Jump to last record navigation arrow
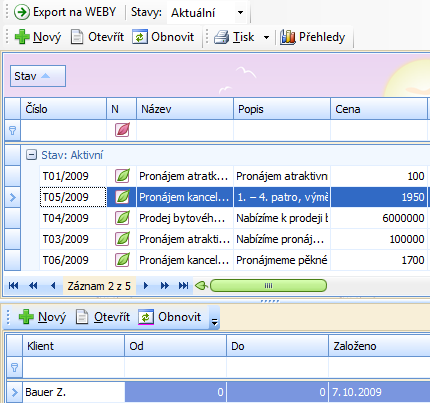The image size is (431, 403). click(x=183, y=286)
